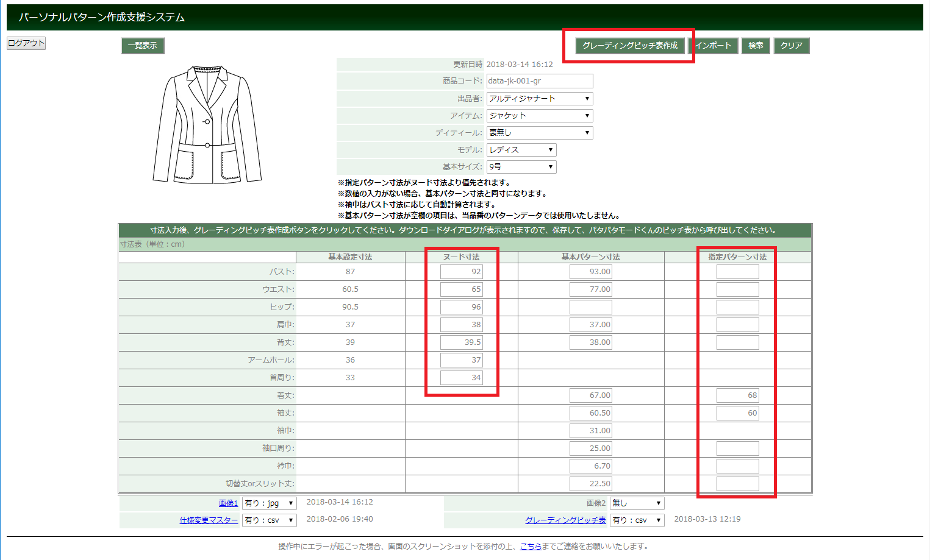Click the ログアウト button
The width and height of the screenshot is (930, 560).
pyautogui.click(x=26, y=43)
